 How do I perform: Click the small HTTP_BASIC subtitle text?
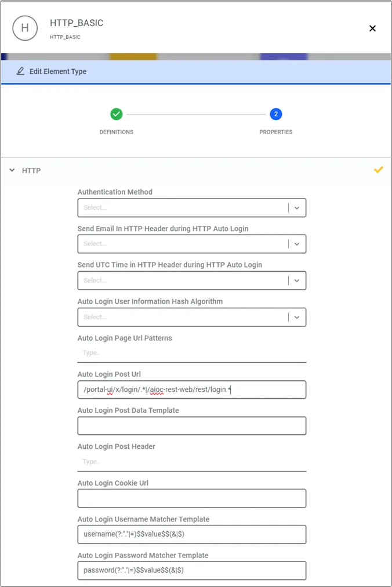(x=65, y=37)
